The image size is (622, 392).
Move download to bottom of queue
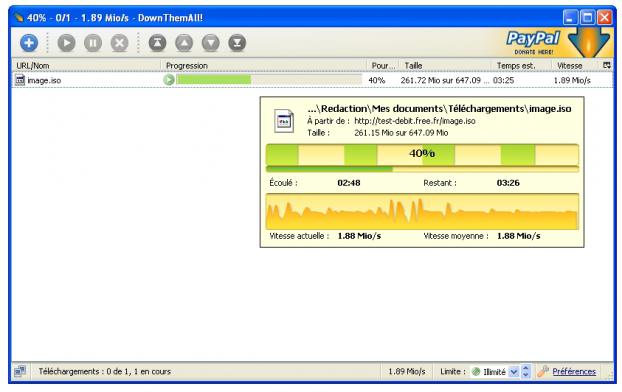point(237,42)
